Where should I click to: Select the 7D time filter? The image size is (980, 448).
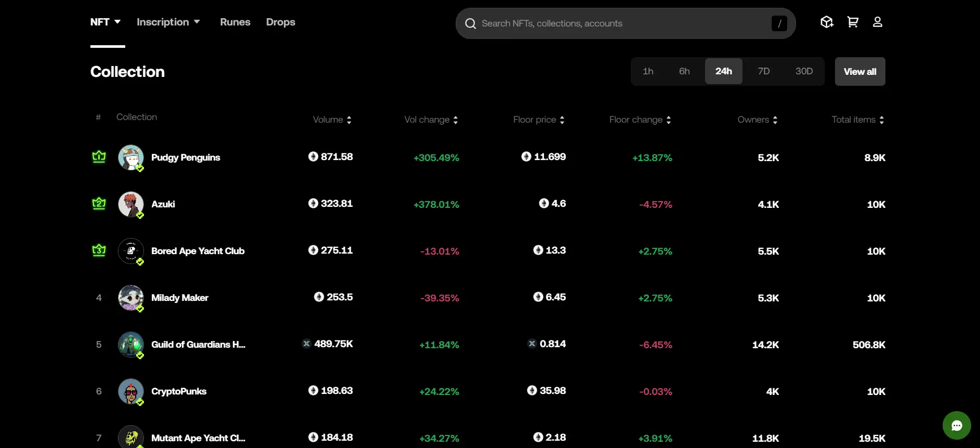(x=763, y=71)
